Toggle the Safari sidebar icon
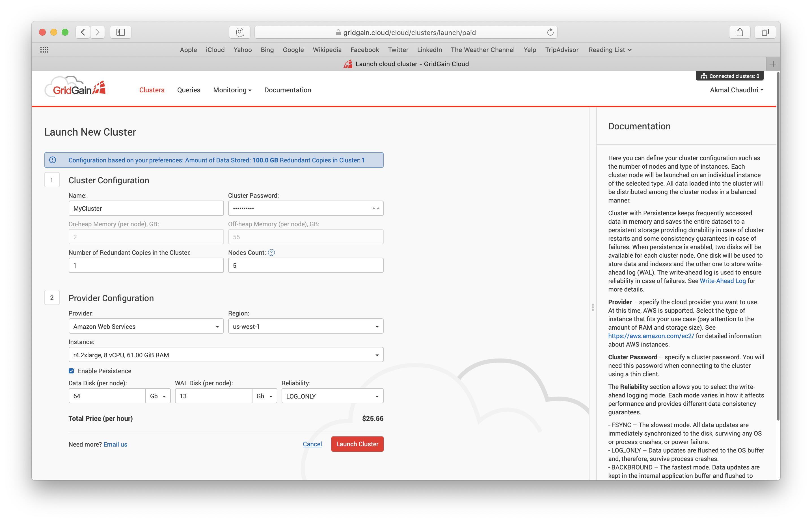Image resolution: width=812 pixels, height=522 pixels. tap(121, 32)
